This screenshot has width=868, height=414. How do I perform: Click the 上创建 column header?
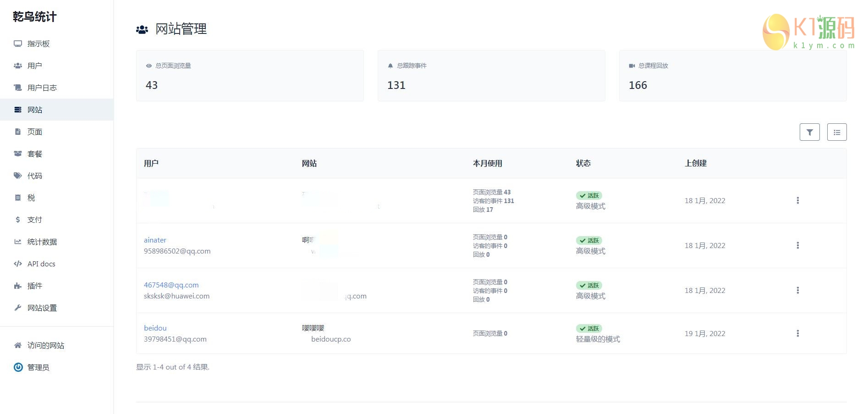(696, 163)
